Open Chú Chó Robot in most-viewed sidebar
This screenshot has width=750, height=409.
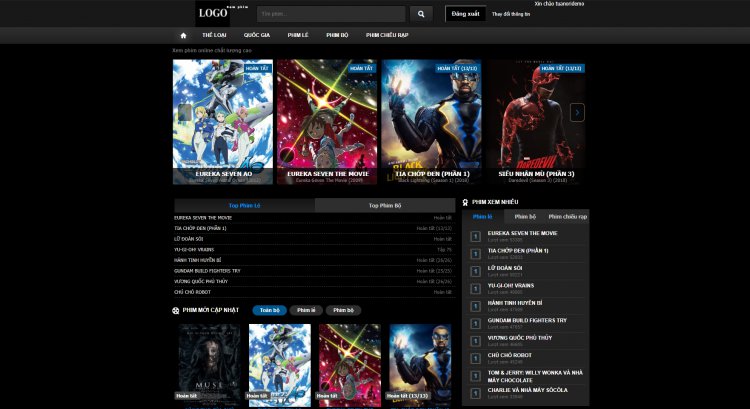click(509, 355)
